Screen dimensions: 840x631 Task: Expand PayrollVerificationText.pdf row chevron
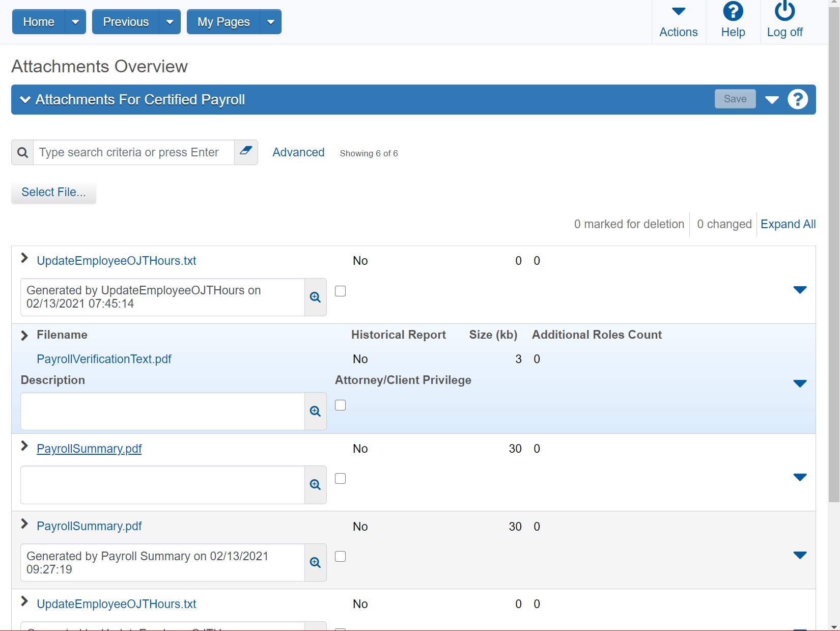tap(24, 335)
